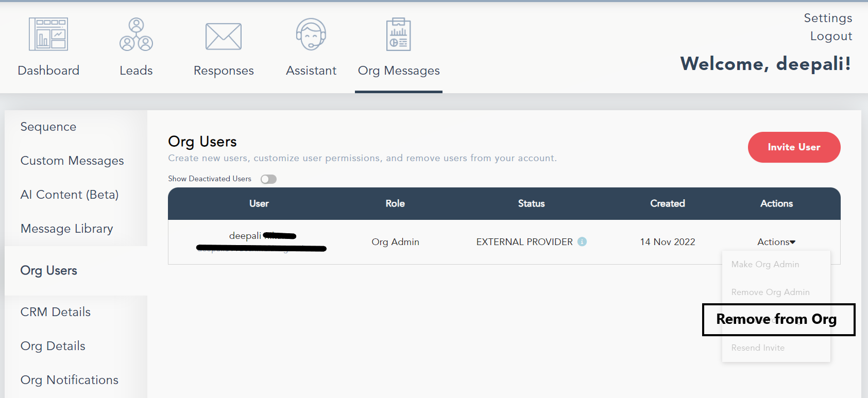Open Sequence in the sidebar
Screen dimensions: 868x398
tap(48, 127)
